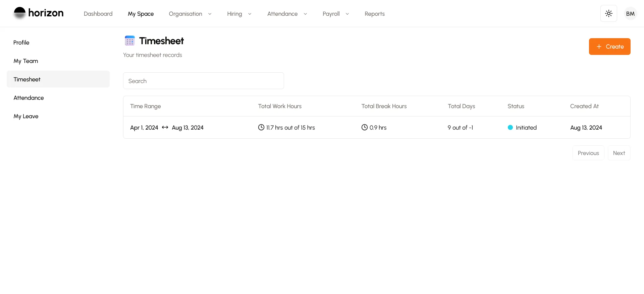Click the clock icon beside work hours
Screen dimensions: 644x294
tap(261, 128)
